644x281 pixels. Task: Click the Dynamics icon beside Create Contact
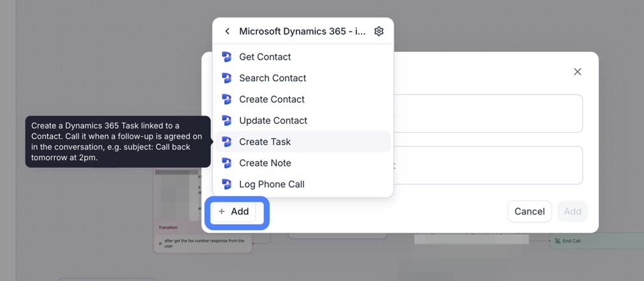point(226,100)
